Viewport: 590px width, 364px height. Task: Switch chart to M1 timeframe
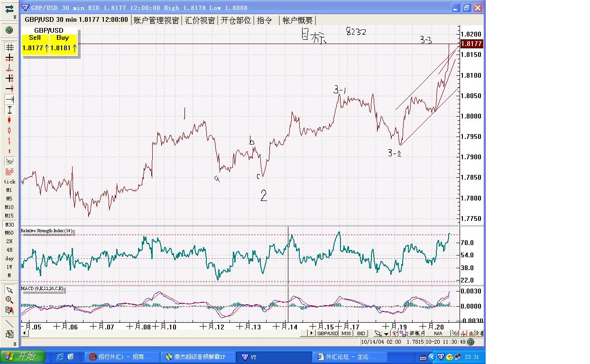point(9,190)
